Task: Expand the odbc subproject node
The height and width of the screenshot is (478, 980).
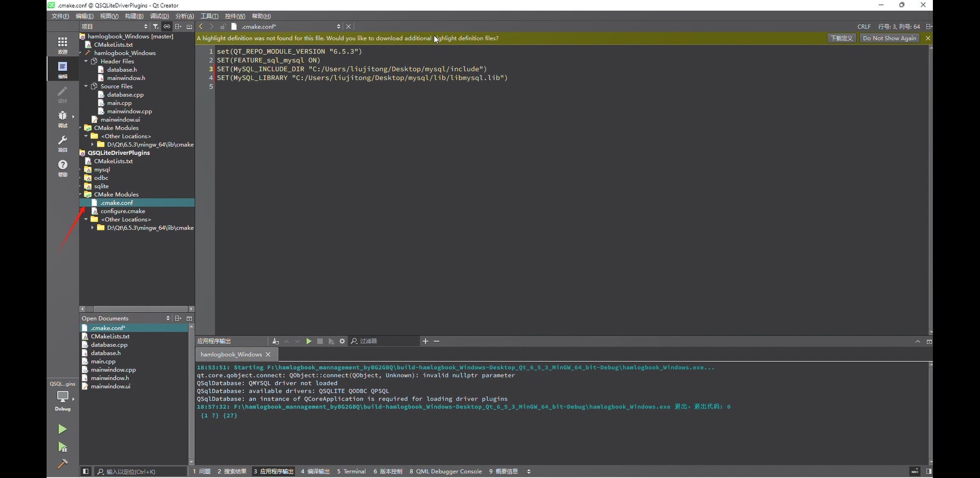Action: pos(81,178)
